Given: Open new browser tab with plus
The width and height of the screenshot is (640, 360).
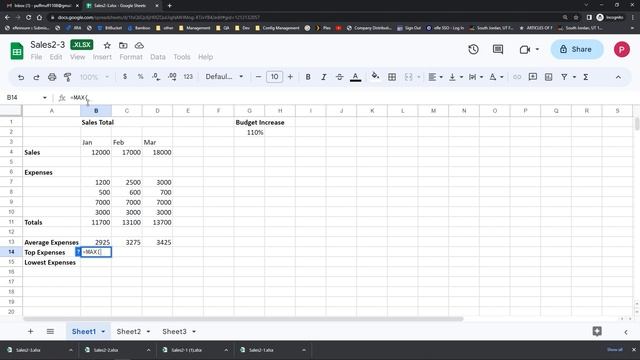Looking at the screenshot, I should tap(169, 6).
